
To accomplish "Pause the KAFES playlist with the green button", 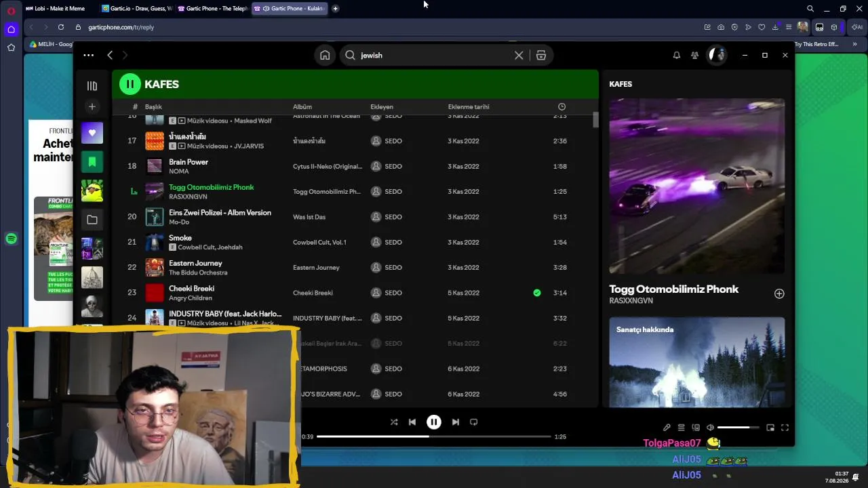I will point(130,84).
